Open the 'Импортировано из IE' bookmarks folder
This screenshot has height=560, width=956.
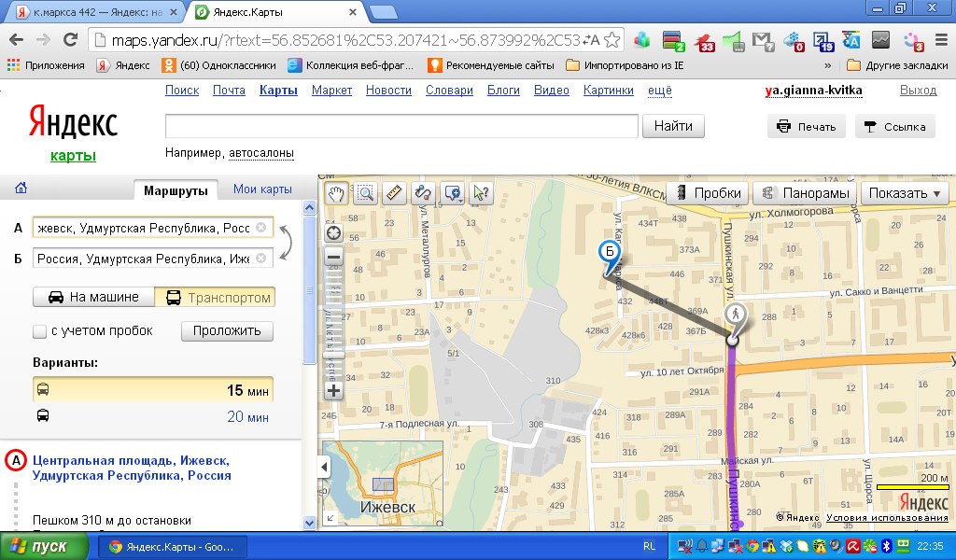point(625,65)
